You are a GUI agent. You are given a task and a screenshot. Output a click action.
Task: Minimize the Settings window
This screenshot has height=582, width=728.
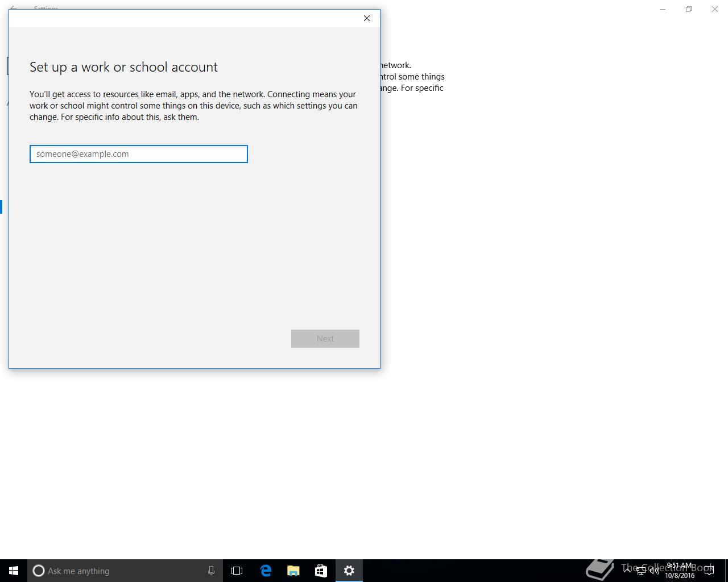663,9
